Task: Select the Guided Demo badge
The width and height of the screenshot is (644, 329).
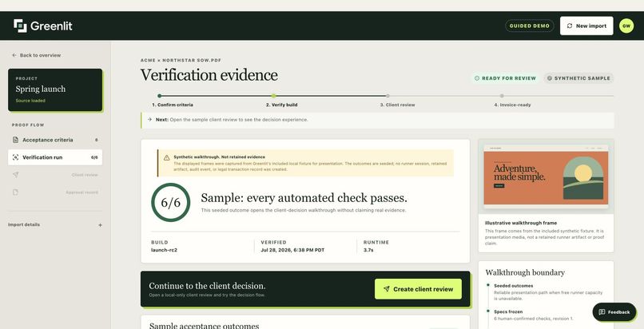Action: 530,26
